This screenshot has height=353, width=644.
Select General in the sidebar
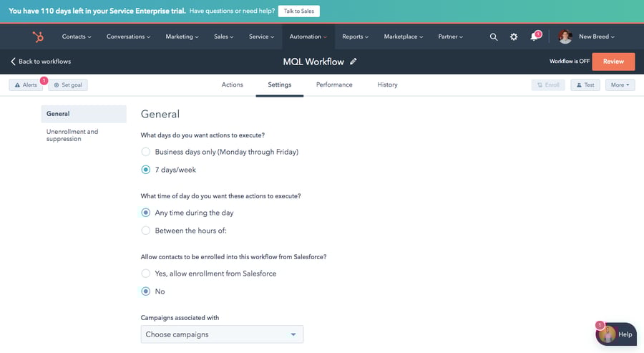pos(84,114)
